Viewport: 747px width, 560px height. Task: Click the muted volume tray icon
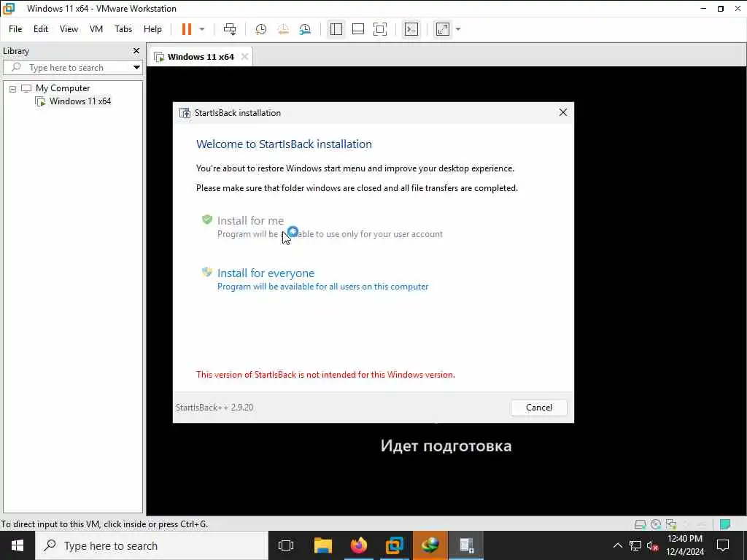click(x=653, y=545)
